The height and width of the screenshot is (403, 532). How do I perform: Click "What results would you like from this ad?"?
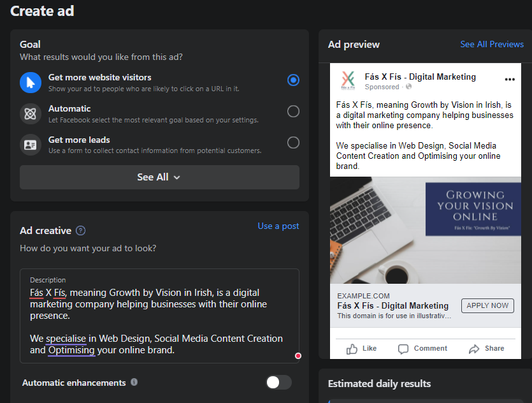click(x=101, y=57)
